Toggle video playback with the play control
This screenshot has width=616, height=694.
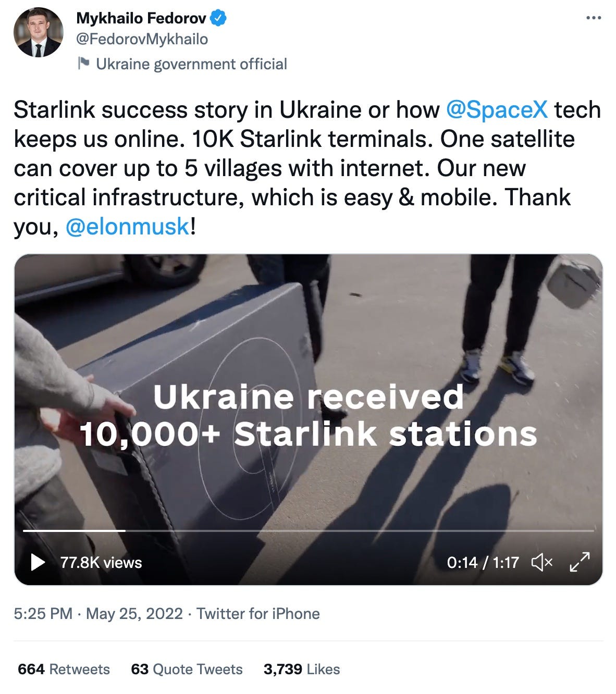[37, 562]
